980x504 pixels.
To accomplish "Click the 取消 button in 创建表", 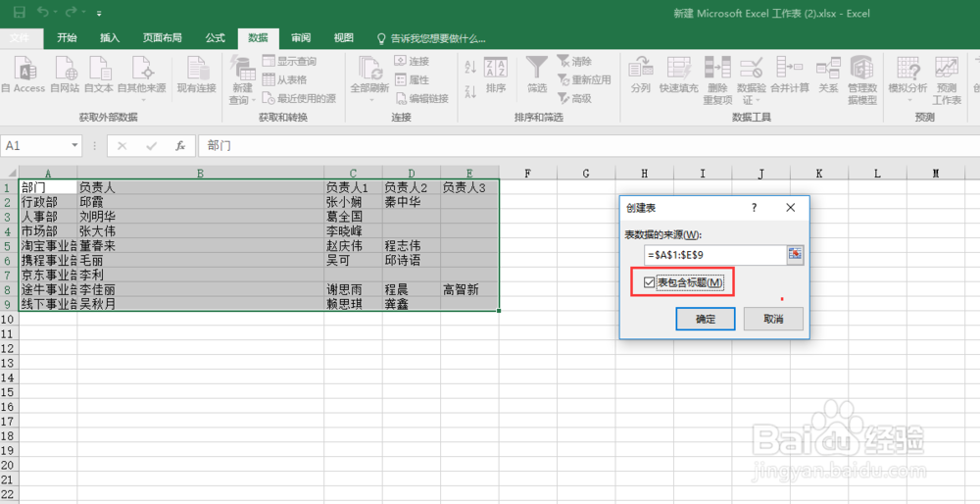I will coord(773,319).
